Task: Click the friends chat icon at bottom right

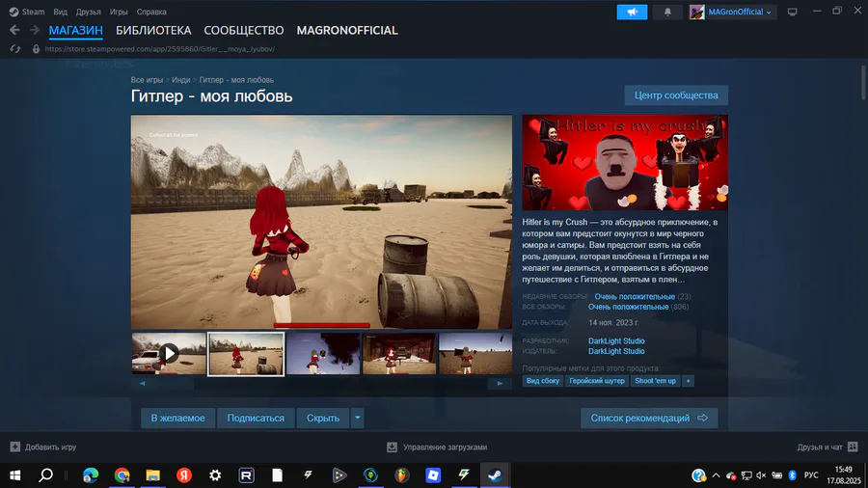Action: click(x=853, y=447)
